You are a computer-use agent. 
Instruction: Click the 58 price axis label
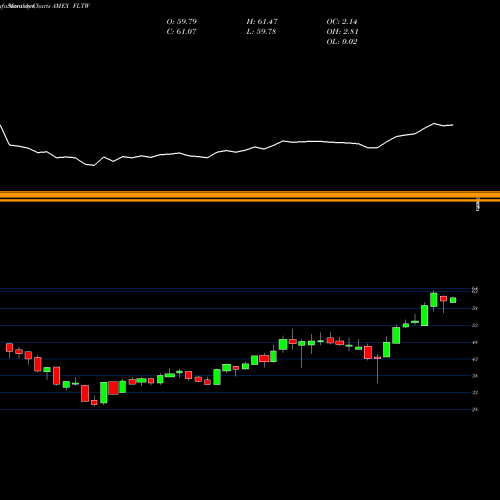475,308
